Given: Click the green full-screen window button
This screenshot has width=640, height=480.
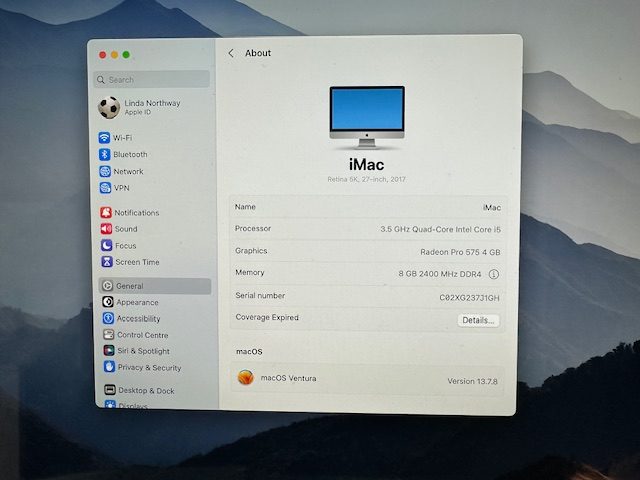Looking at the screenshot, I should pos(127,55).
